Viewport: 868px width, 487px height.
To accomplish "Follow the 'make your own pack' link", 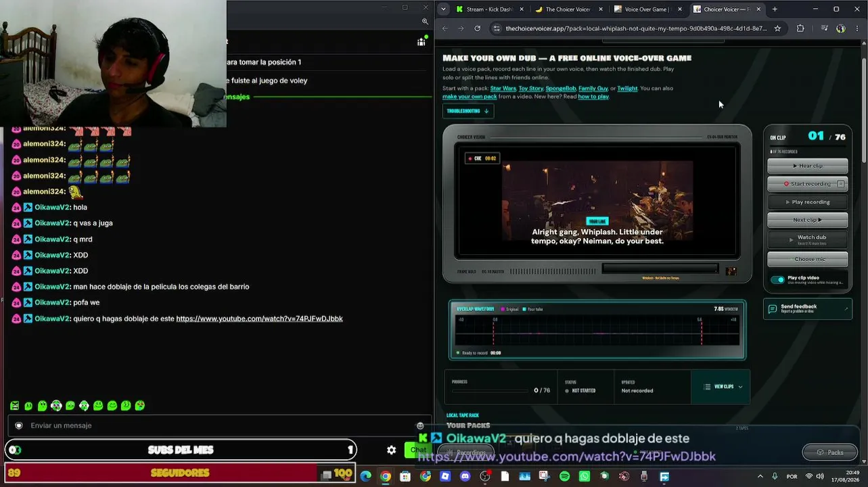I will (x=470, y=97).
